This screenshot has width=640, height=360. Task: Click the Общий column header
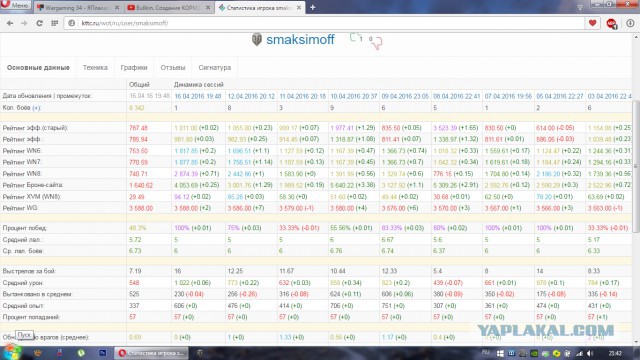click(139, 84)
